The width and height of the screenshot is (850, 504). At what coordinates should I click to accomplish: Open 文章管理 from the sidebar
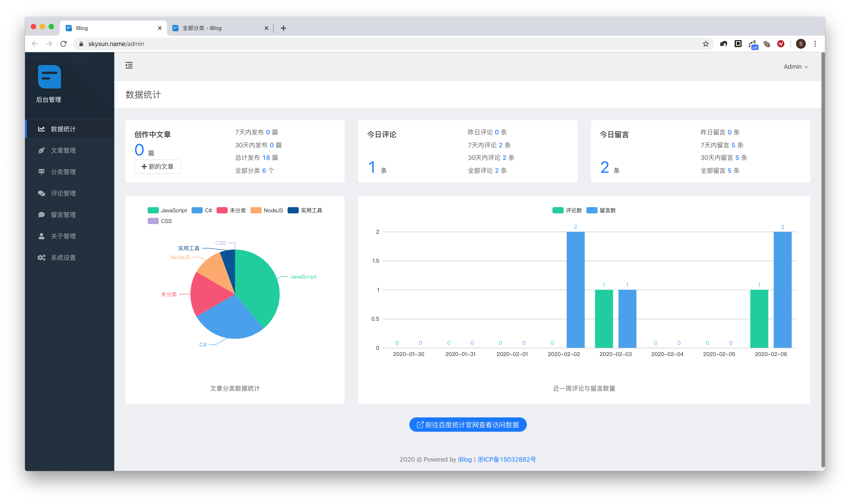[x=63, y=150]
